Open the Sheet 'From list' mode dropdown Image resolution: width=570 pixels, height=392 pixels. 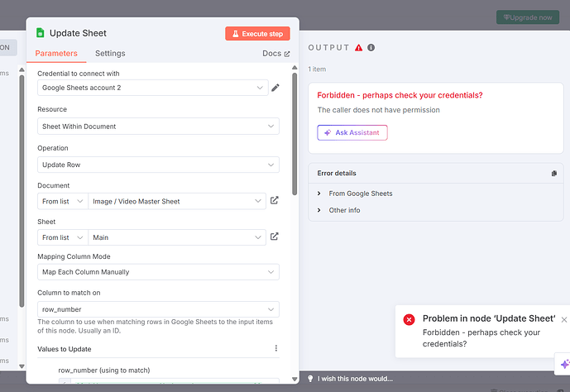click(63, 237)
